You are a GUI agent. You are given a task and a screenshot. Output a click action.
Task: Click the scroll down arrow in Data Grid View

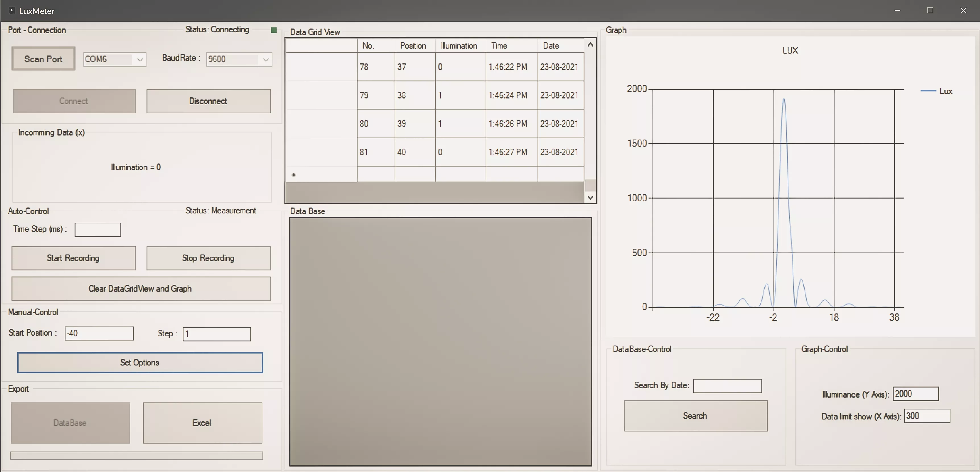click(590, 197)
